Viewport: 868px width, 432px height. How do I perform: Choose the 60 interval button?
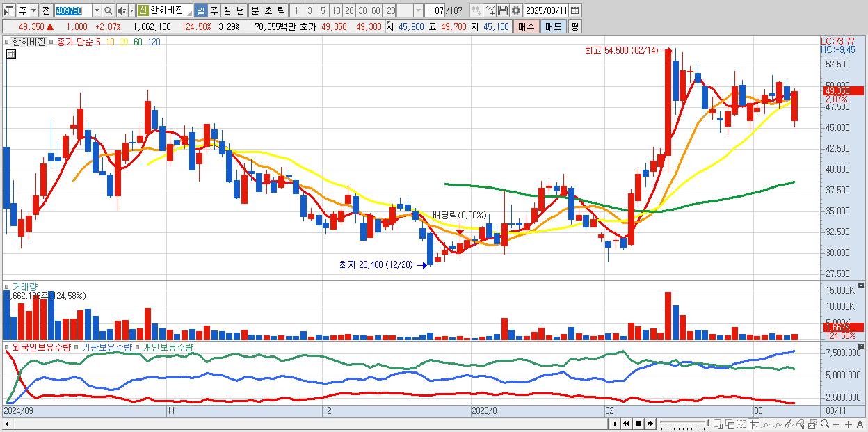376,10
